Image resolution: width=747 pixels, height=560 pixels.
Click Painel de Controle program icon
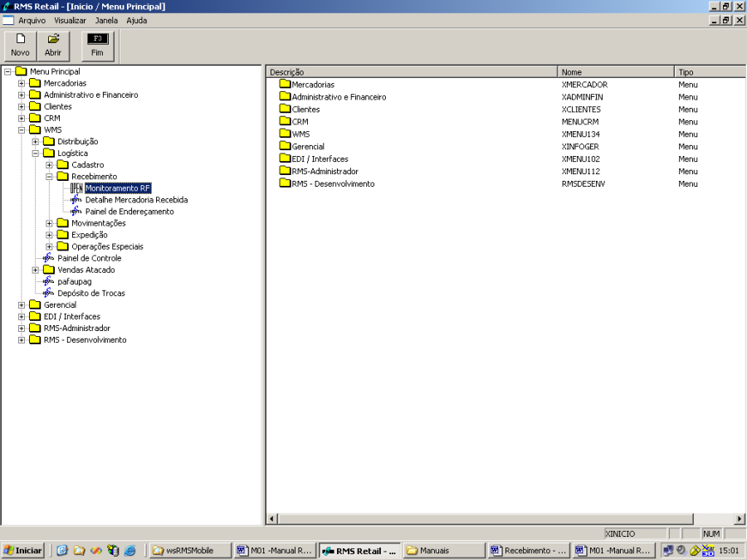coord(49,258)
